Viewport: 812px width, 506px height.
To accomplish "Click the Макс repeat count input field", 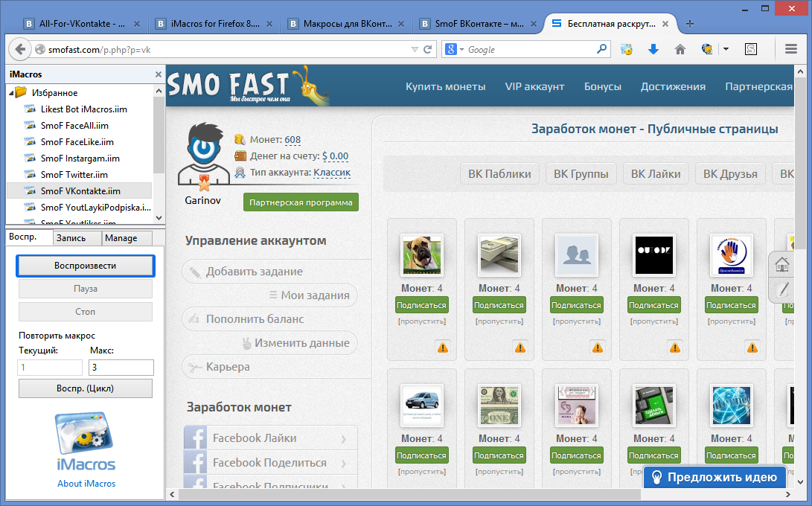I will 122,367.
